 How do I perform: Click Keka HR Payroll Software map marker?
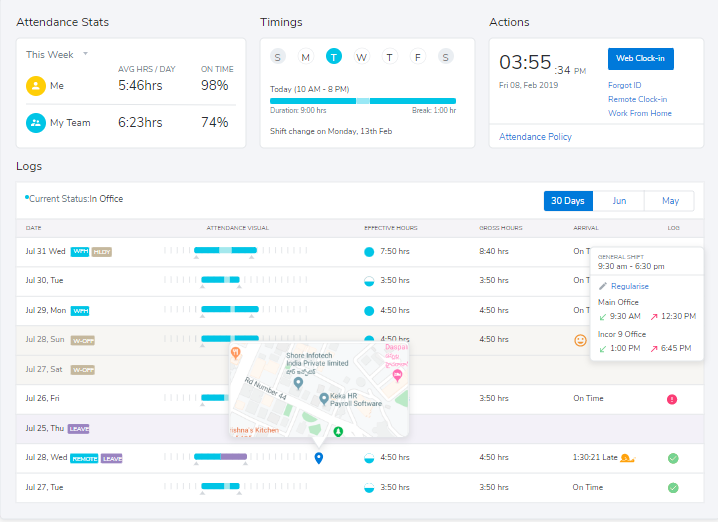(324, 399)
